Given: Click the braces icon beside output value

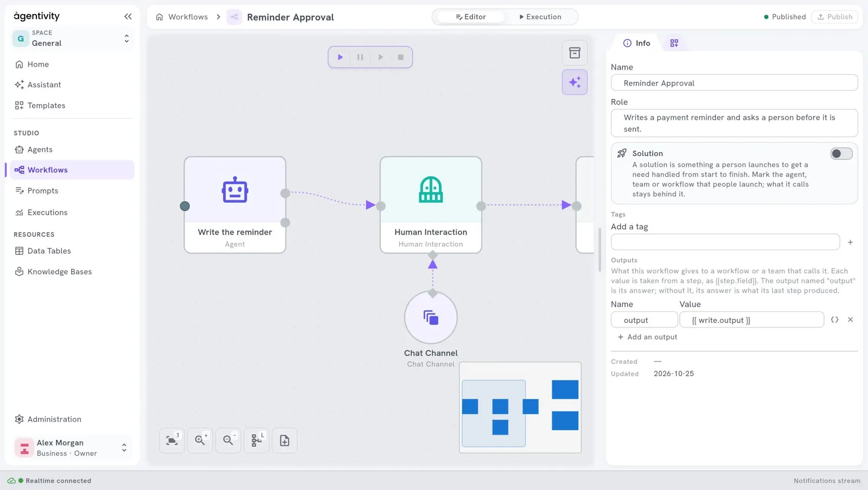Looking at the screenshot, I should tap(835, 320).
